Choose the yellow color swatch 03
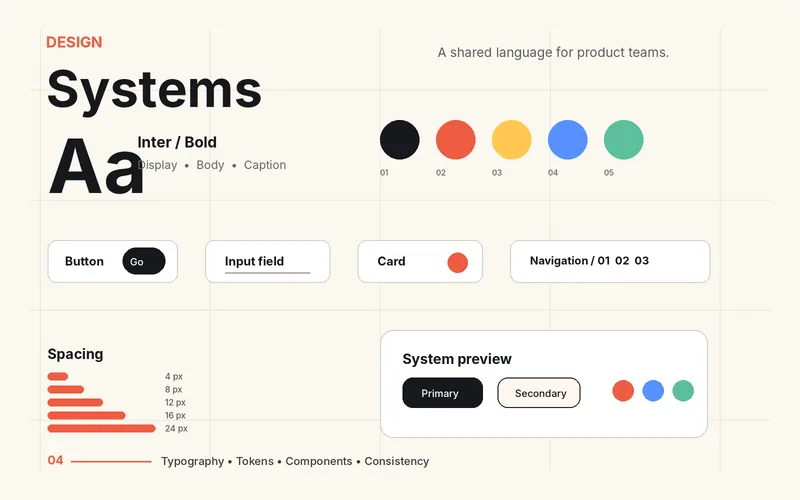 [512, 140]
